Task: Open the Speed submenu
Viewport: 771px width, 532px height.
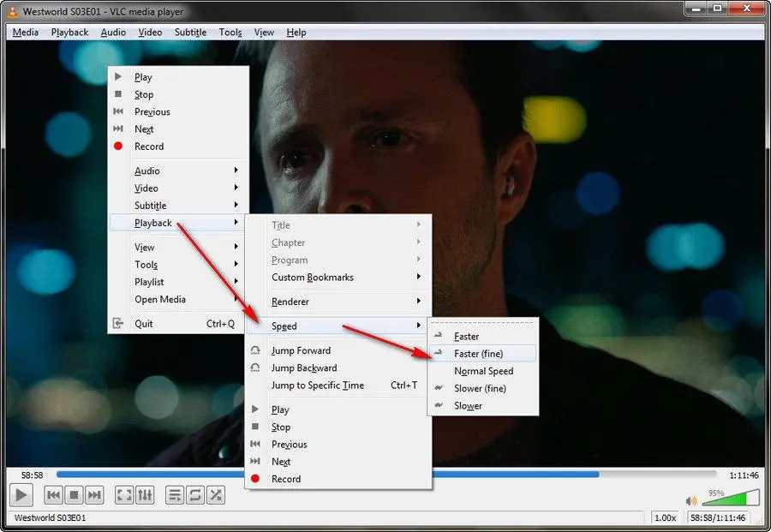Action: click(x=338, y=326)
